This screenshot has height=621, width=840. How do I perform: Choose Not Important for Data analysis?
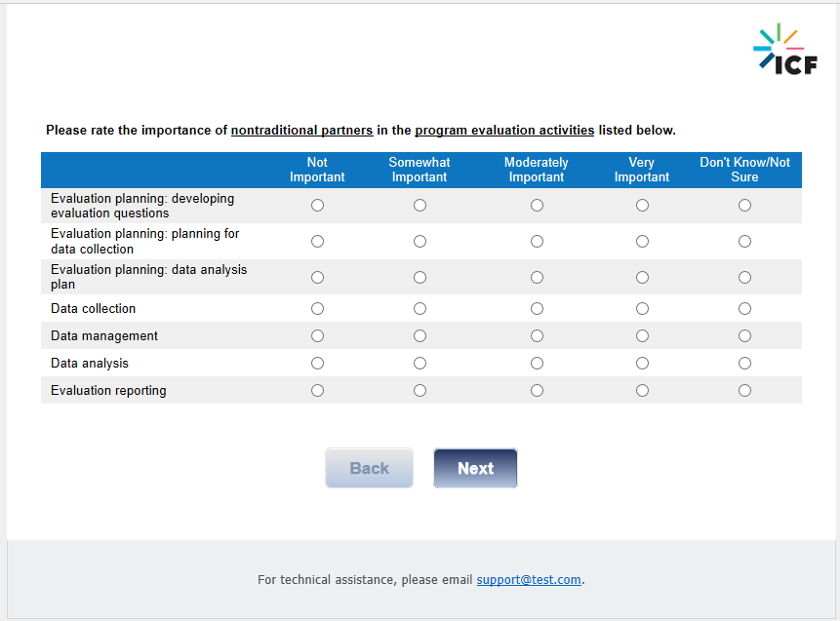pyautogui.click(x=317, y=364)
